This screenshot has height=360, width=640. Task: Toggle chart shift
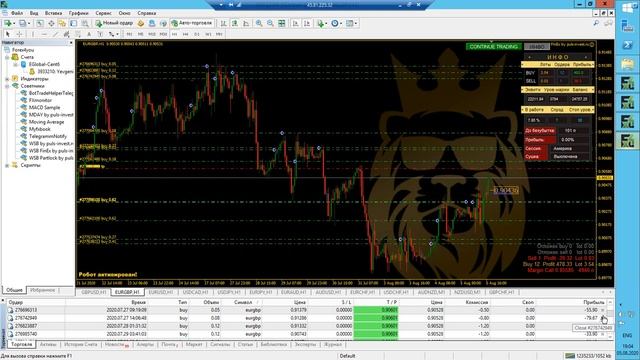(x=307, y=24)
